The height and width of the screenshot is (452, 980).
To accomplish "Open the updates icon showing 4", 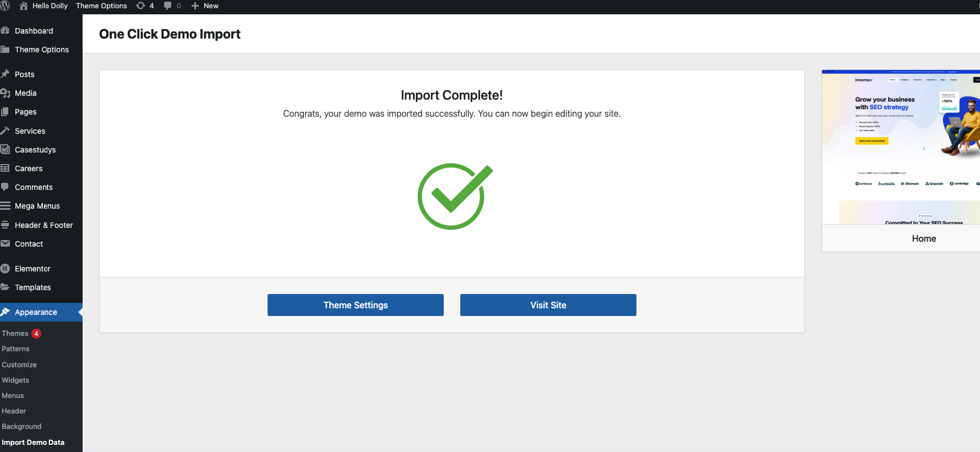I will pyautogui.click(x=141, y=6).
